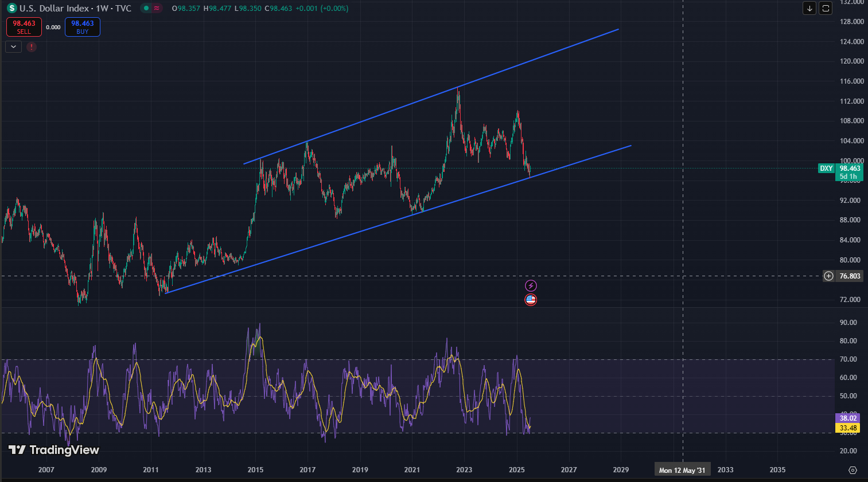Click the red exclamation warning icon
Image resolution: width=868 pixels, height=482 pixels.
(x=32, y=47)
